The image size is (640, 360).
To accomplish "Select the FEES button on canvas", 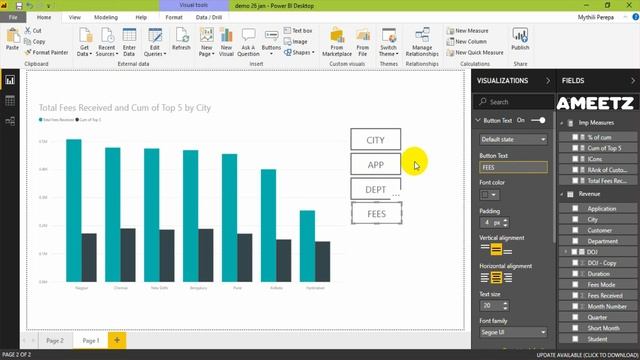I will 376,213.
